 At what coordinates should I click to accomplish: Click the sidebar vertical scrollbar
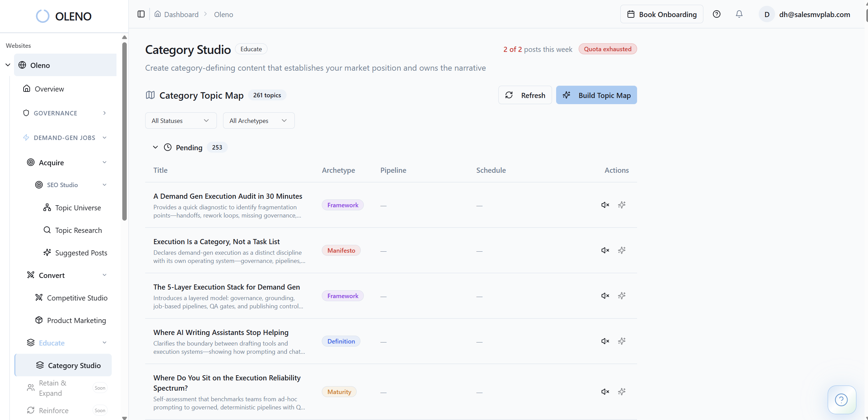[124, 131]
